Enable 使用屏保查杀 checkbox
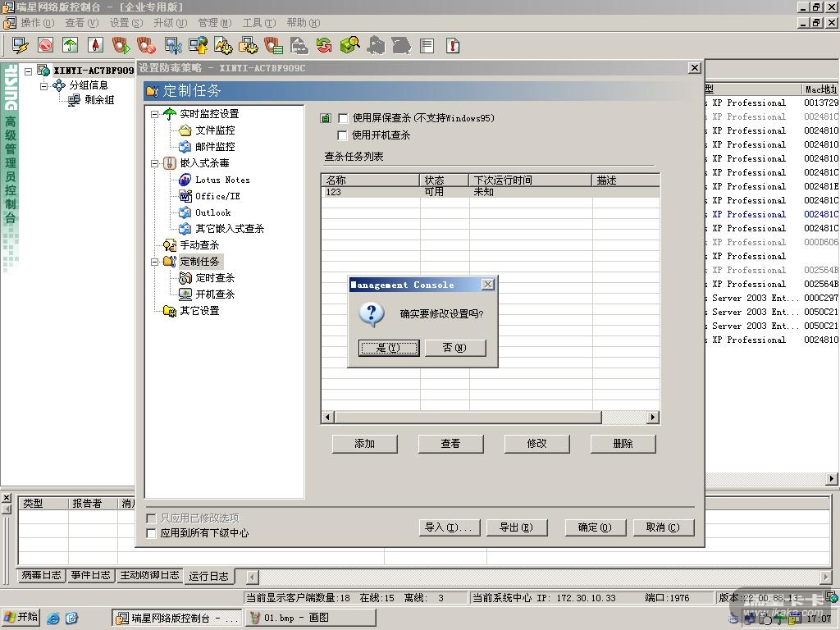The width and height of the screenshot is (840, 630). 343,118
